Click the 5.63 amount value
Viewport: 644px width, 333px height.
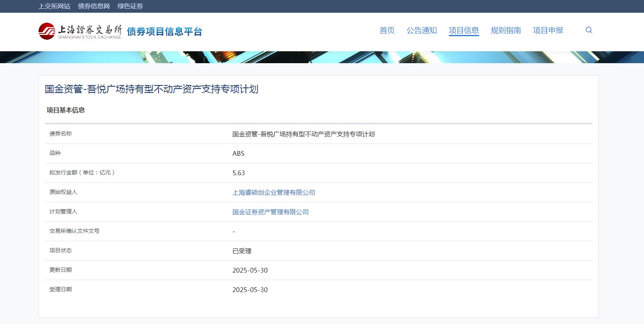click(x=239, y=173)
